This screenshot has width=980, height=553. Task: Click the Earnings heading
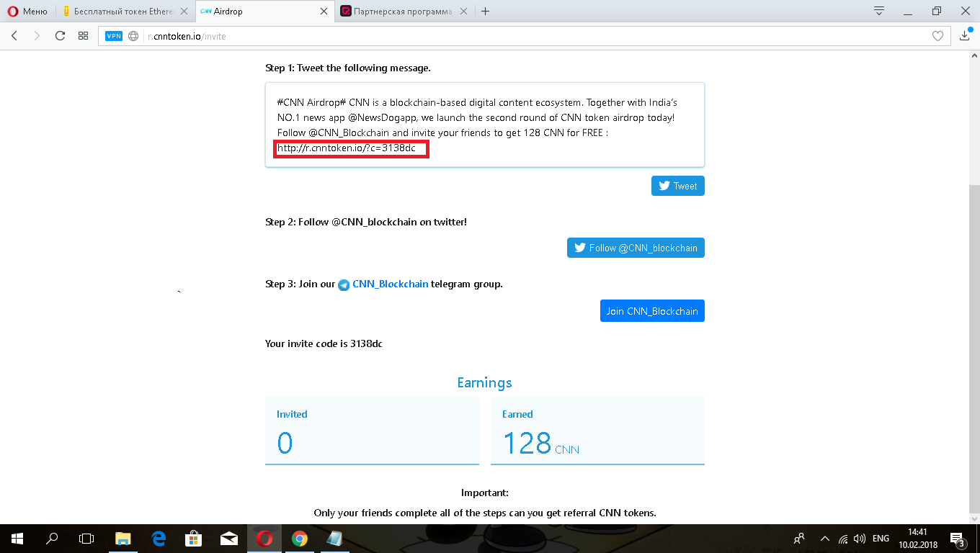tap(485, 382)
